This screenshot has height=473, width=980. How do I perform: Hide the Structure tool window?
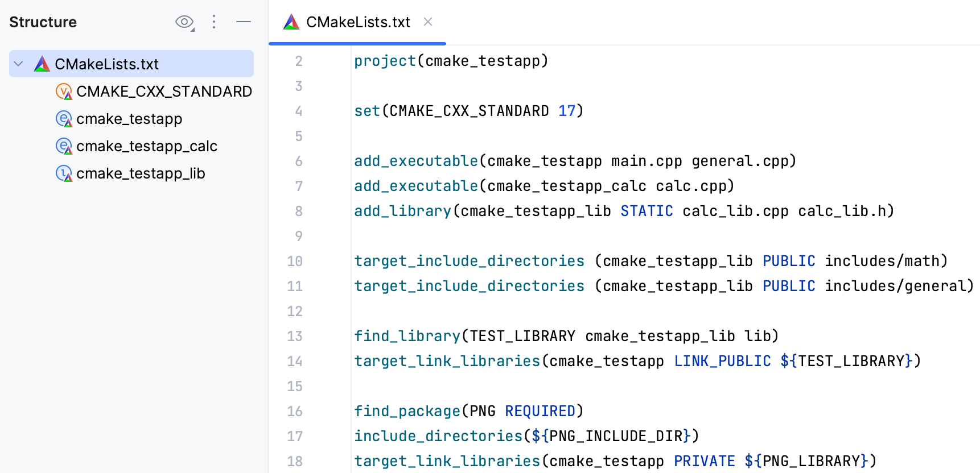(x=244, y=22)
